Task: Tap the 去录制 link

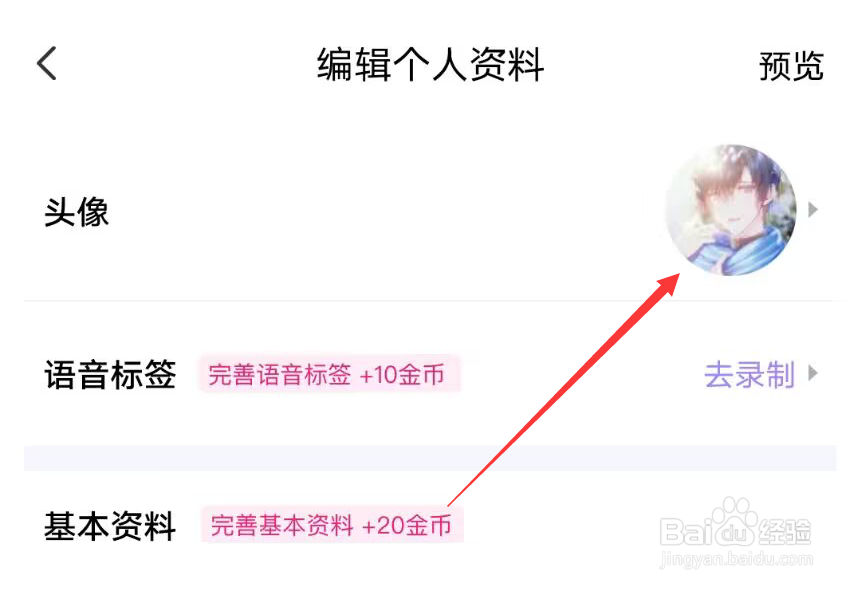Action: (x=749, y=375)
